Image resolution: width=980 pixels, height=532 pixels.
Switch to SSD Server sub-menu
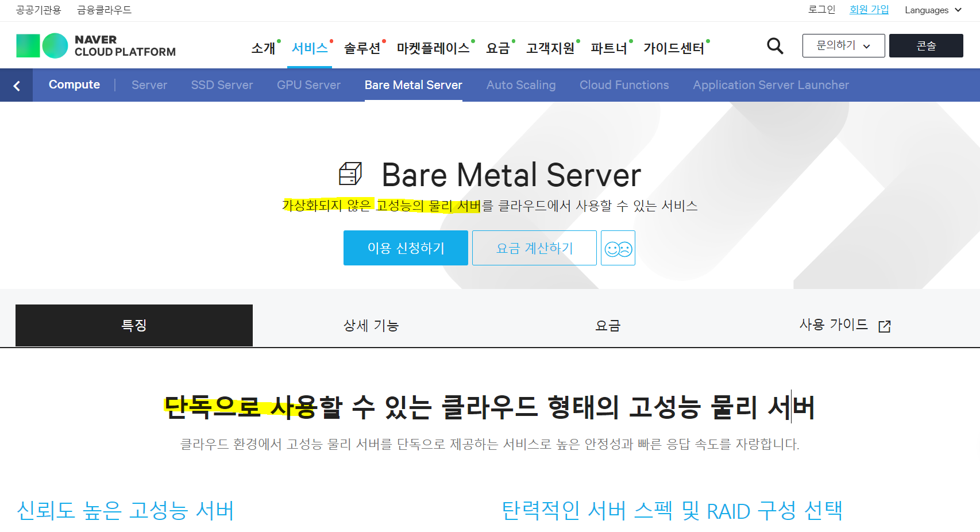click(x=222, y=85)
